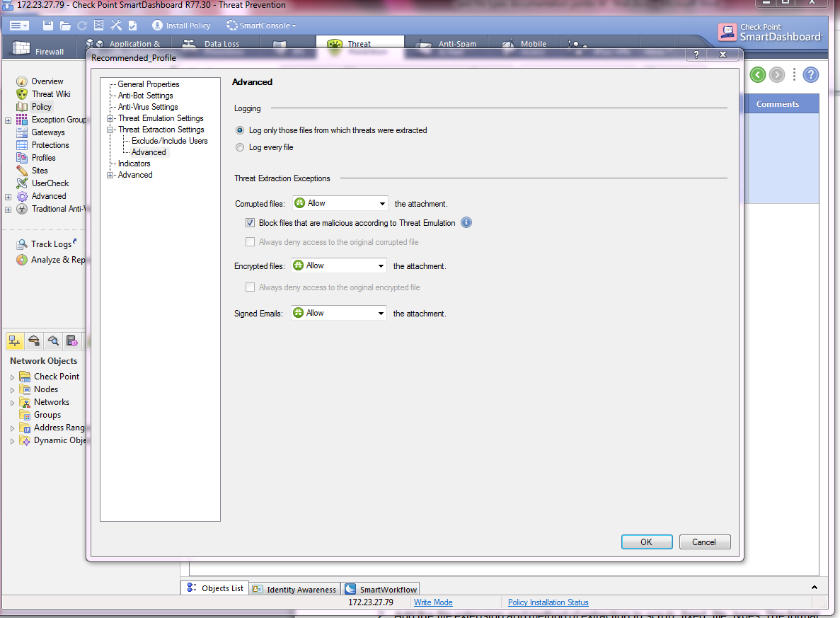Select Indicators in profile tree

click(134, 164)
